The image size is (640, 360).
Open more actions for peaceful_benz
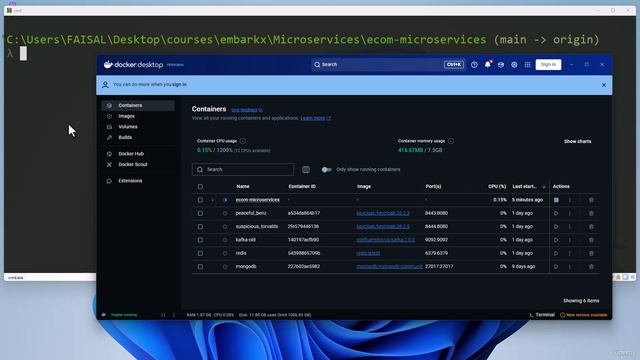point(570,213)
